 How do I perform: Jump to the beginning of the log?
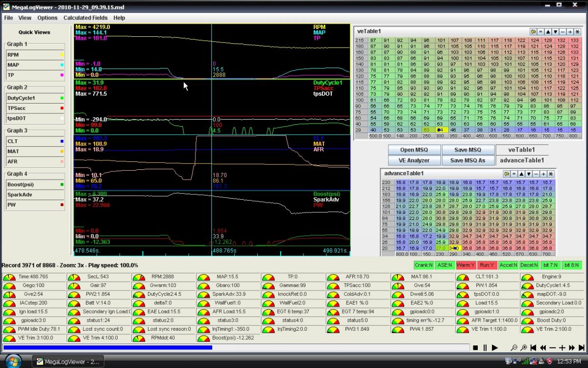tap(534, 347)
